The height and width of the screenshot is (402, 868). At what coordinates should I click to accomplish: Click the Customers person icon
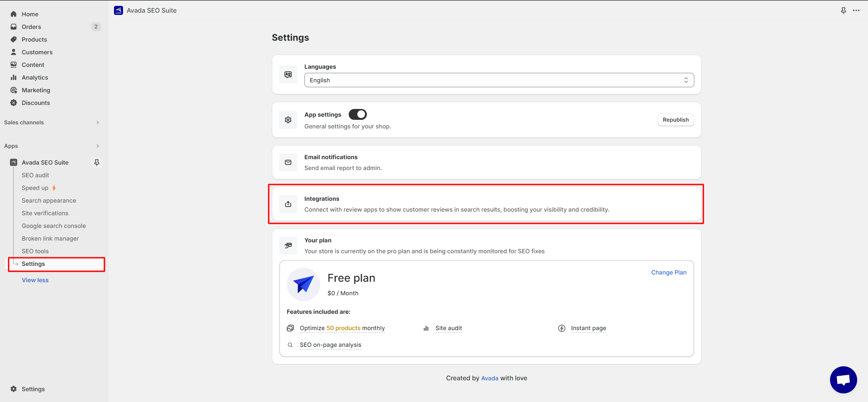pyautogui.click(x=14, y=52)
